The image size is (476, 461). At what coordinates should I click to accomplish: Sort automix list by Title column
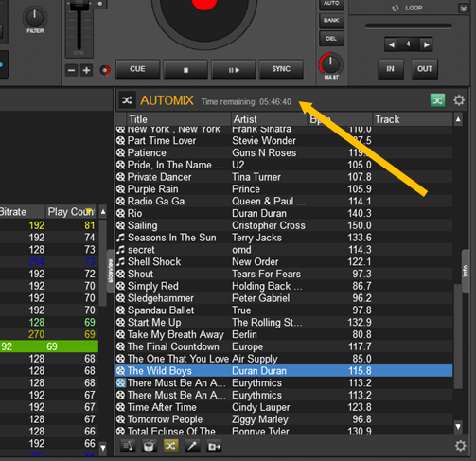pos(179,119)
